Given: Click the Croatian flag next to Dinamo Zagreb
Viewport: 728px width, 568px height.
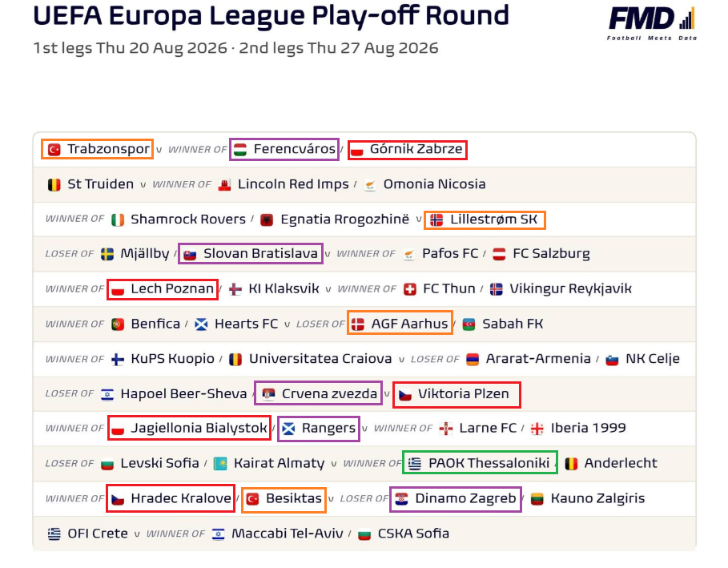Looking at the screenshot, I should point(401,499).
